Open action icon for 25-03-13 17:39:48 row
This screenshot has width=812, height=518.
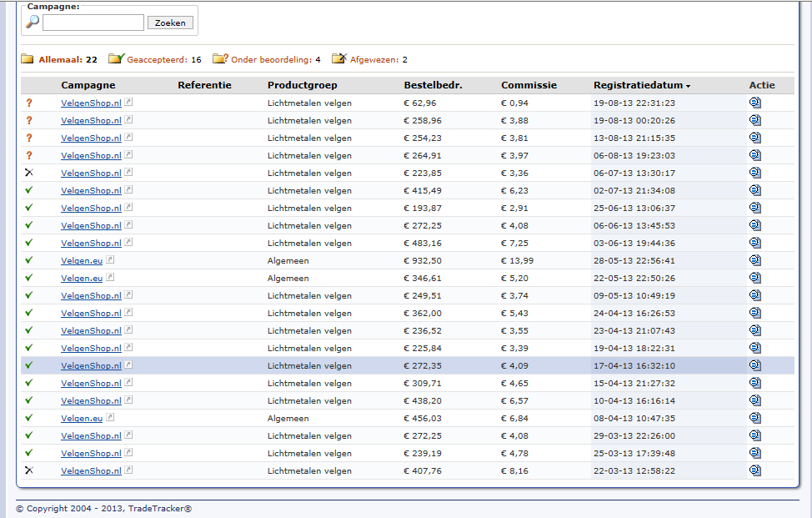[755, 453]
